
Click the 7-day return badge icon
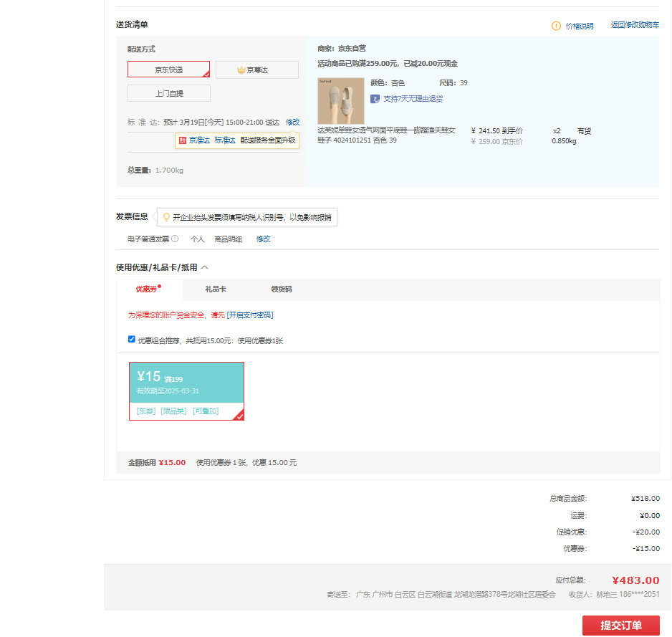coord(375,99)
